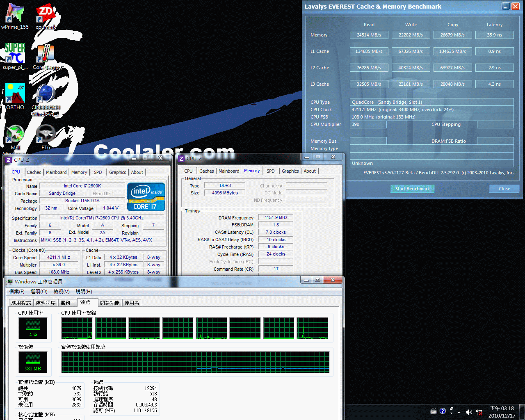Image resolution: width=525 pixels, height=420 pixels.
Task: Click the memory Type value DDR3
Action: 225,185
